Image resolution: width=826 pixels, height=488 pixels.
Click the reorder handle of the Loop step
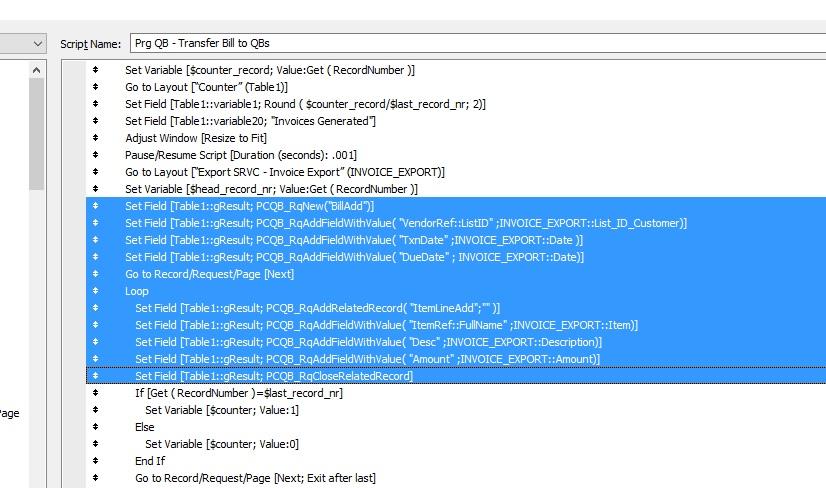tap(95, 290)
